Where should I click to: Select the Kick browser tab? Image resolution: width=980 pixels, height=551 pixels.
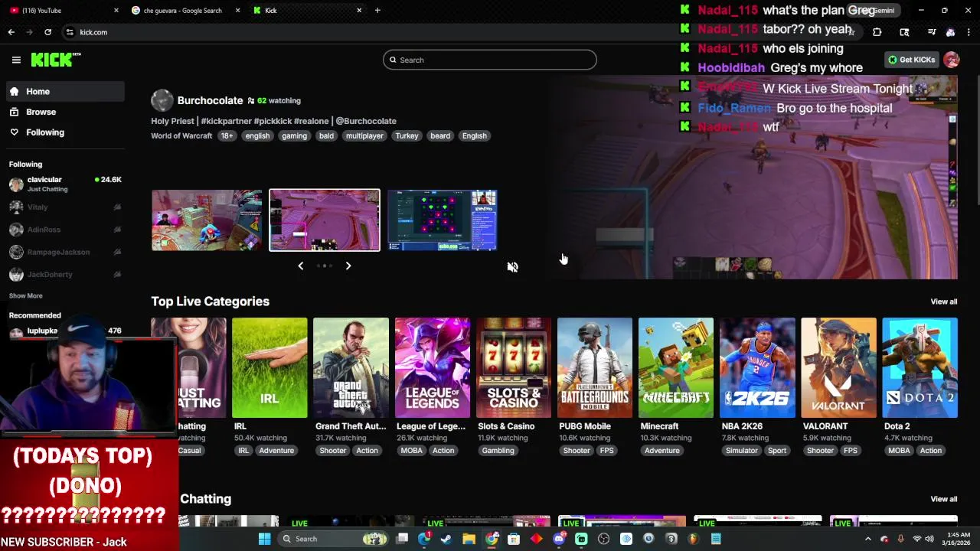pyautogui.click(x=306, y=10)
